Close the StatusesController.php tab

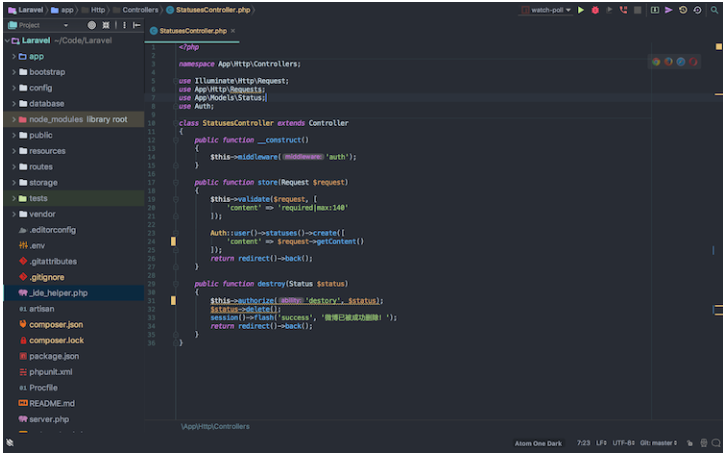(x=233, y=31)
